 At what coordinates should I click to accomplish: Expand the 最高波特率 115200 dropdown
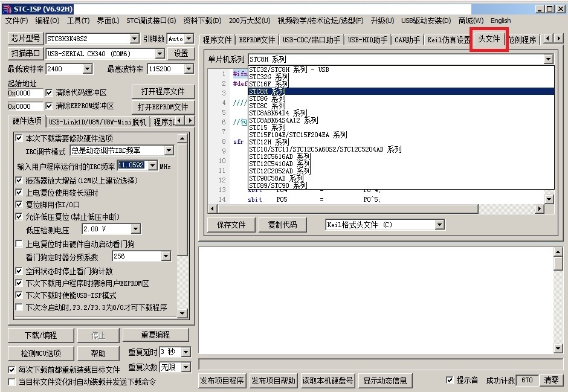coord(189,69)
